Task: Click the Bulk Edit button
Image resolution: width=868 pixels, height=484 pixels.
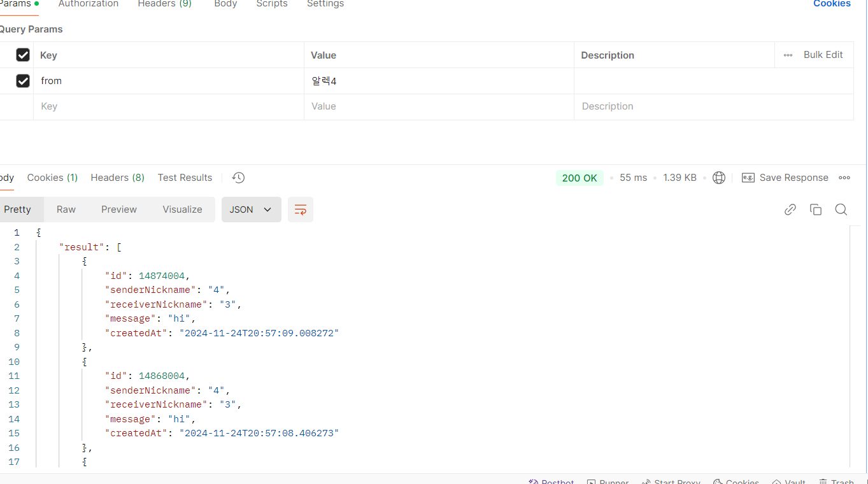Action: [x=823, y=55]
